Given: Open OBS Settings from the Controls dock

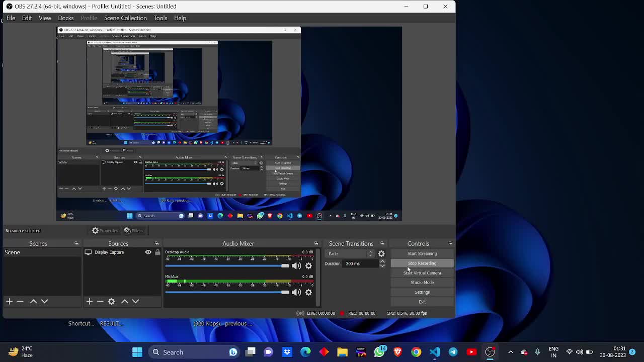Looking at the screenshot, I should [422, 292].
